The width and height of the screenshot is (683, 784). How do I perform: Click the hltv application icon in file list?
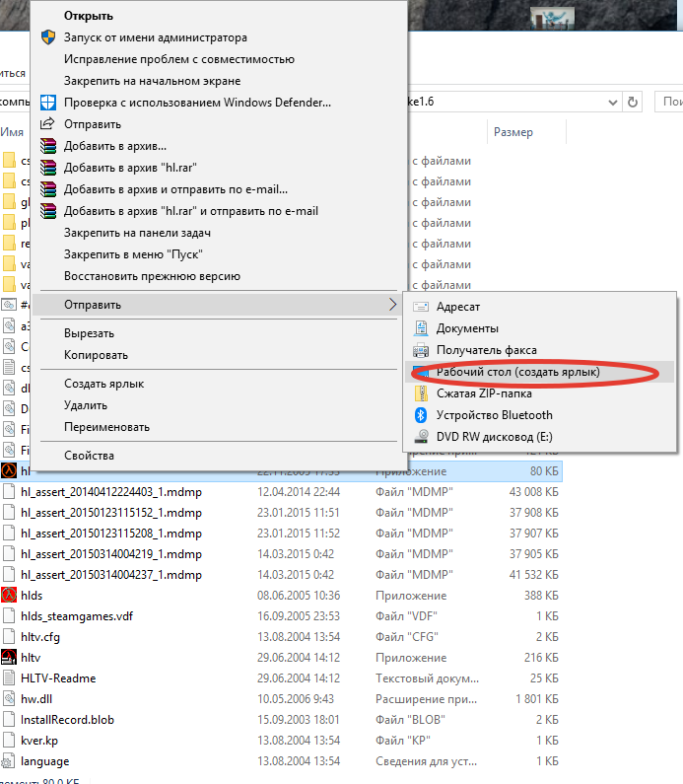point(9,657)
